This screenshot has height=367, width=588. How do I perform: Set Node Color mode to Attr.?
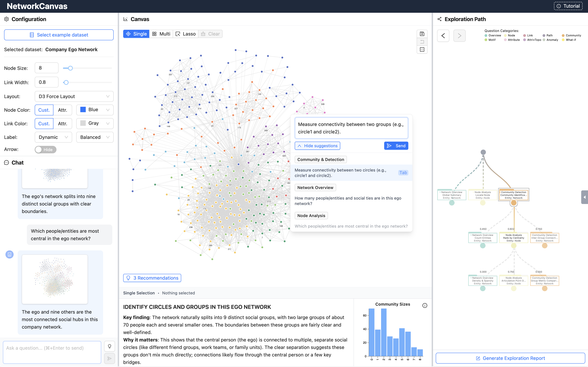tap(62, 110)
